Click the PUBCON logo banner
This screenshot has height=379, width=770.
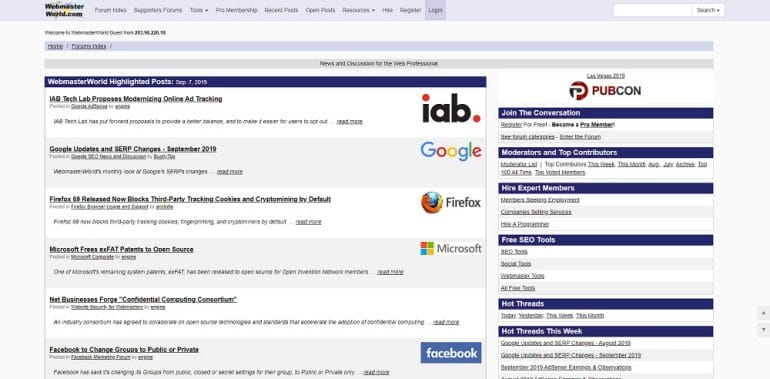[x=605, y=91]
